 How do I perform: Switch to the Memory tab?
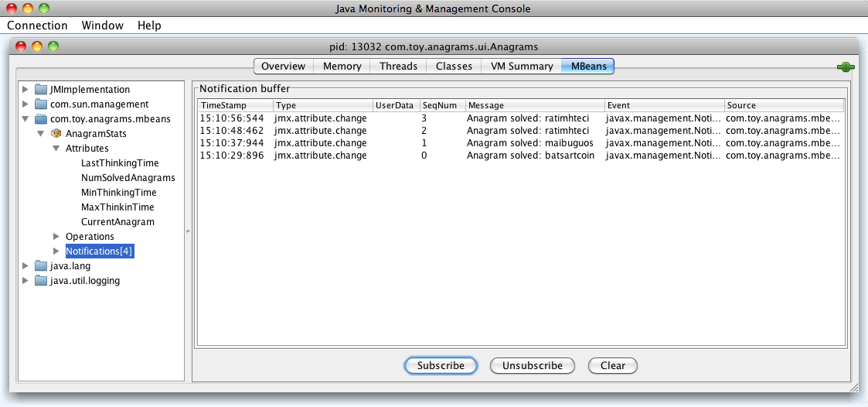click(x=342, y=67)
